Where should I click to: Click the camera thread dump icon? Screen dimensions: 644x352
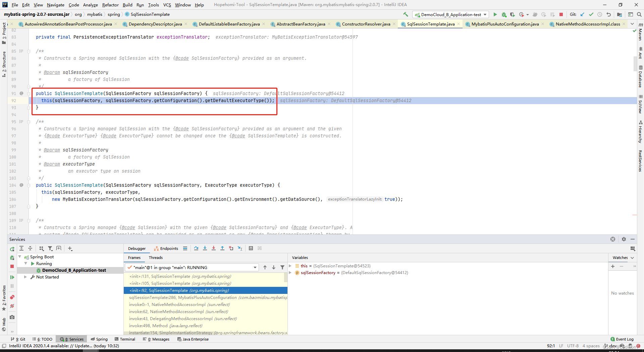point(12,317)
